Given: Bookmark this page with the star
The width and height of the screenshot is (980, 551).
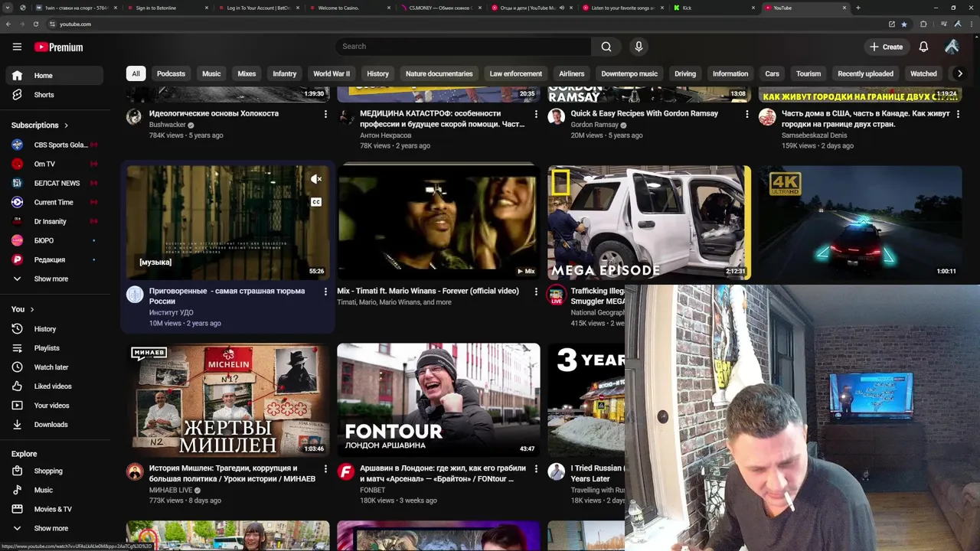Looking at the screenshot, I should [904, 24].
